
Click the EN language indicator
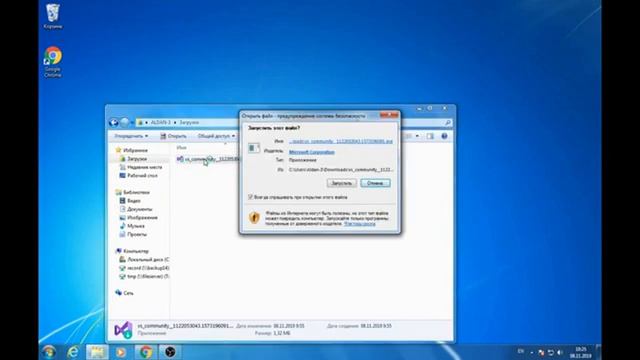(521, 351)
